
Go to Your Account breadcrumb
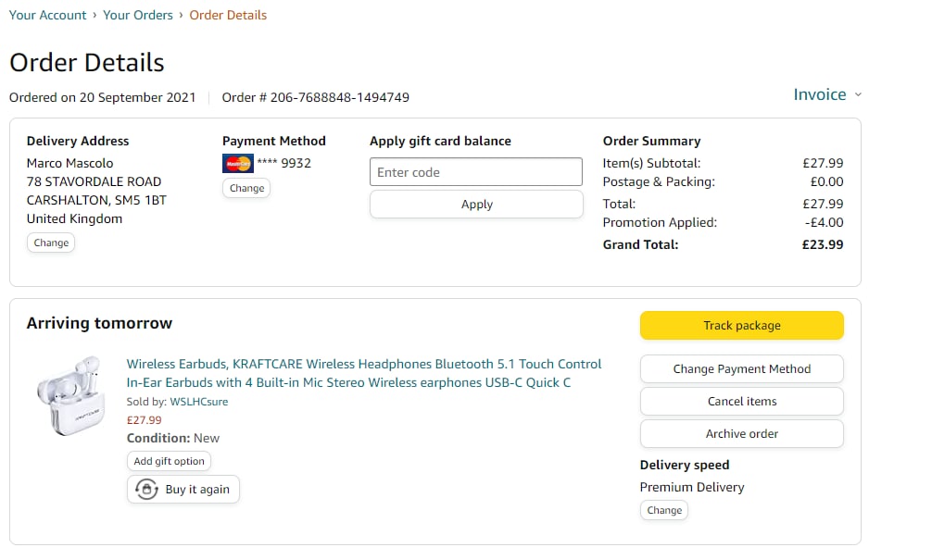pos(47,15)
